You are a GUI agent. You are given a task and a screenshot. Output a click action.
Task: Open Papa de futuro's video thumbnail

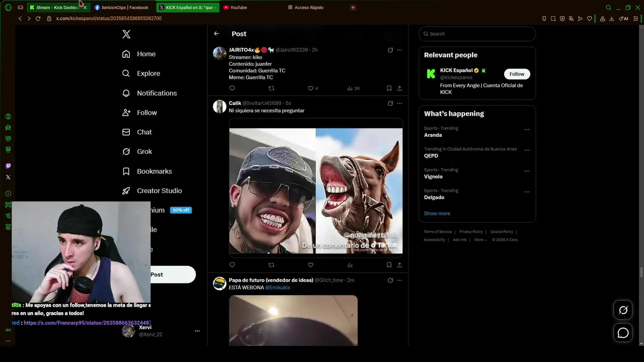pos(293,320)
